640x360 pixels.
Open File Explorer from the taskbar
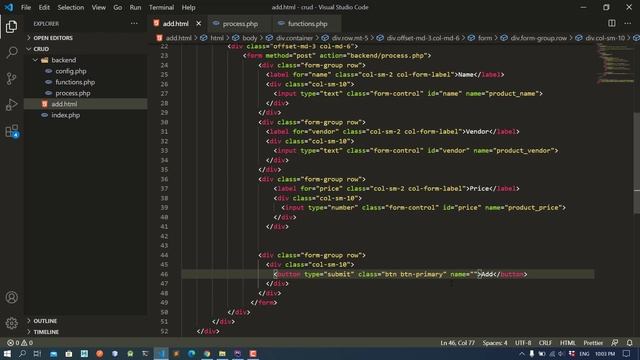tap(222, 353)
